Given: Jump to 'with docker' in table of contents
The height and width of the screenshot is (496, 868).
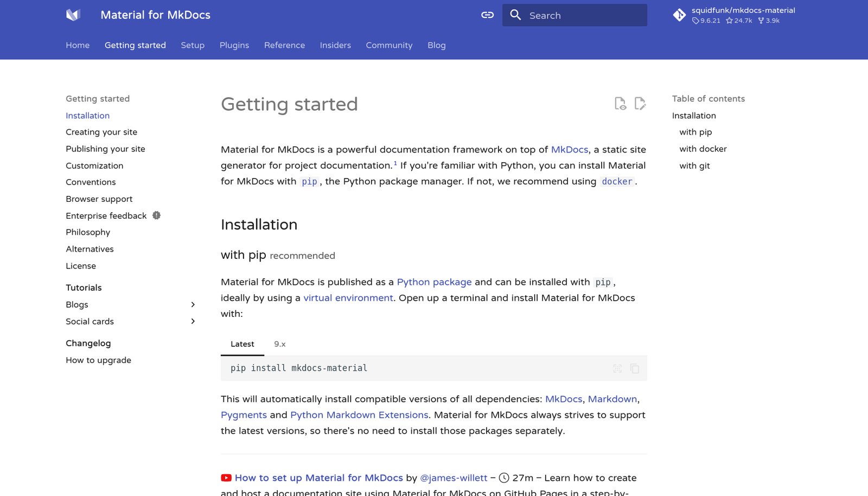Looking at the screenshot, I should pyautogui.click(x=703, y=149).
